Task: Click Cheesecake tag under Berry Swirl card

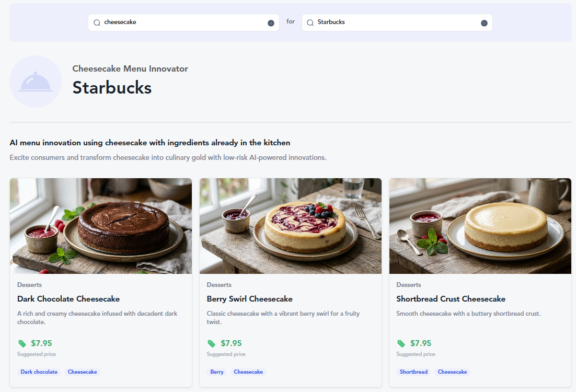Action: (248, 372)
